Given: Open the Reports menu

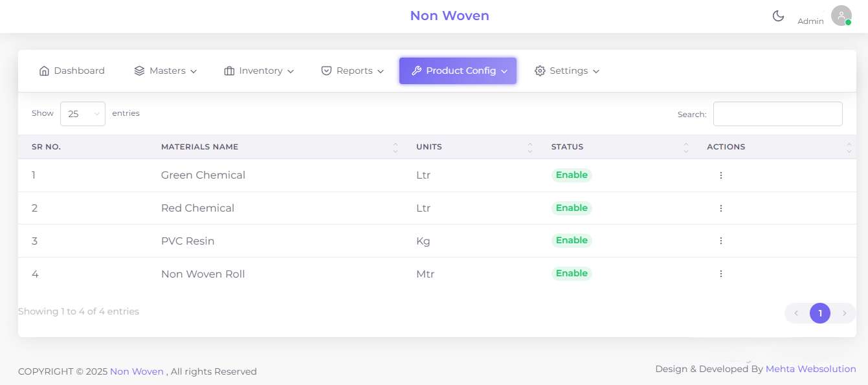Looking at the screenshot, I should (353, 71).
